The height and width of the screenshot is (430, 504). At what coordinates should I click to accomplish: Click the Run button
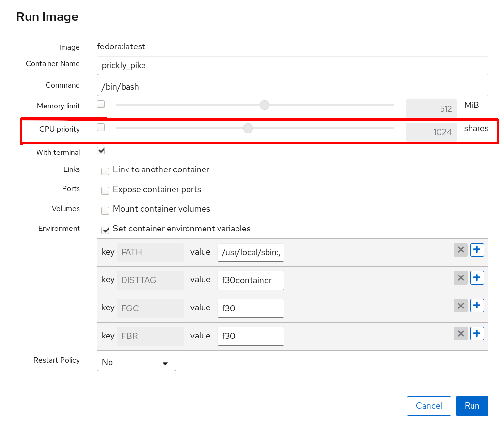tap(472, 406)
